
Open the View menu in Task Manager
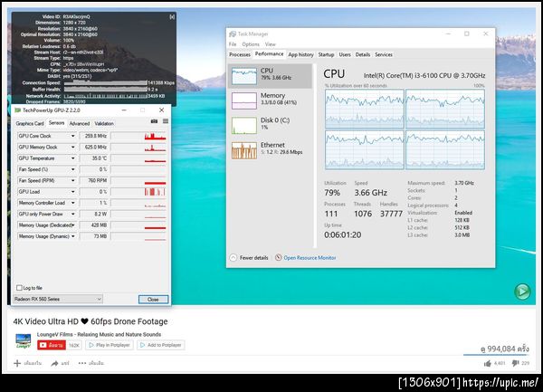click(270, 44)
